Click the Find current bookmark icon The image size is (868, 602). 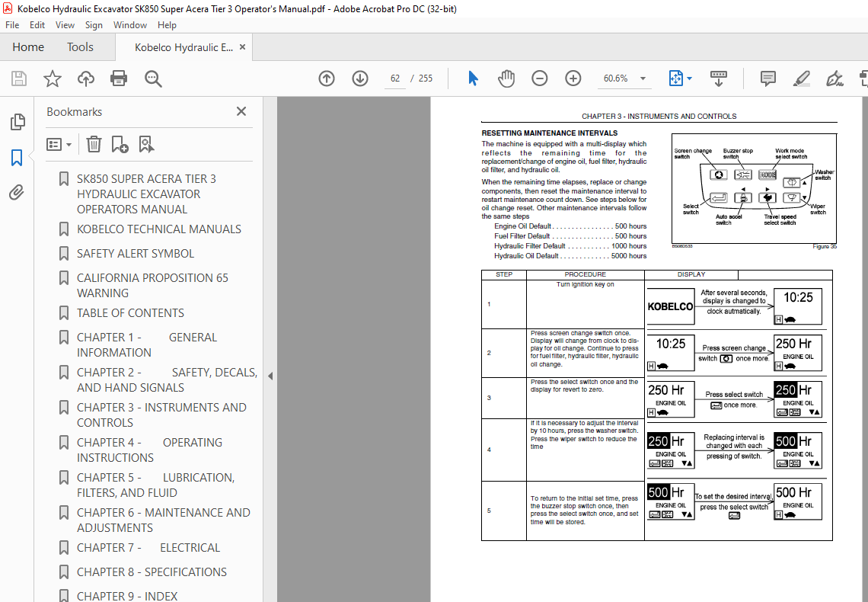click(x=146, y=145)
